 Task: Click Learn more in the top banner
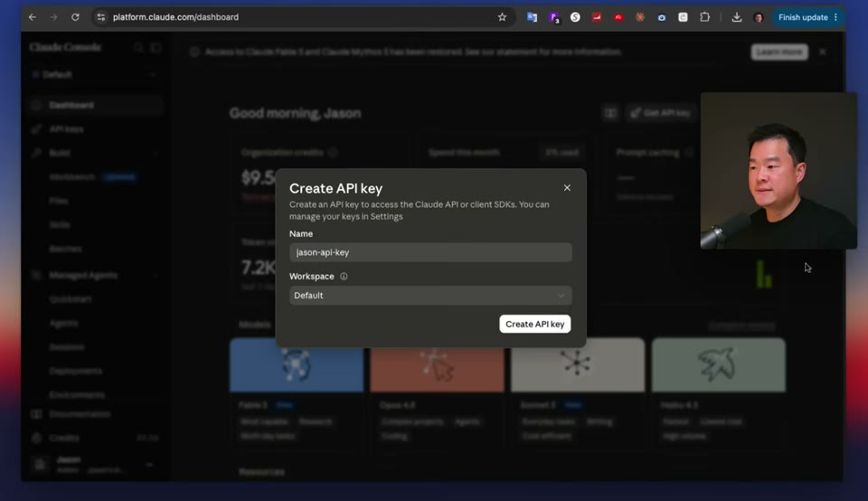point(779,52)
